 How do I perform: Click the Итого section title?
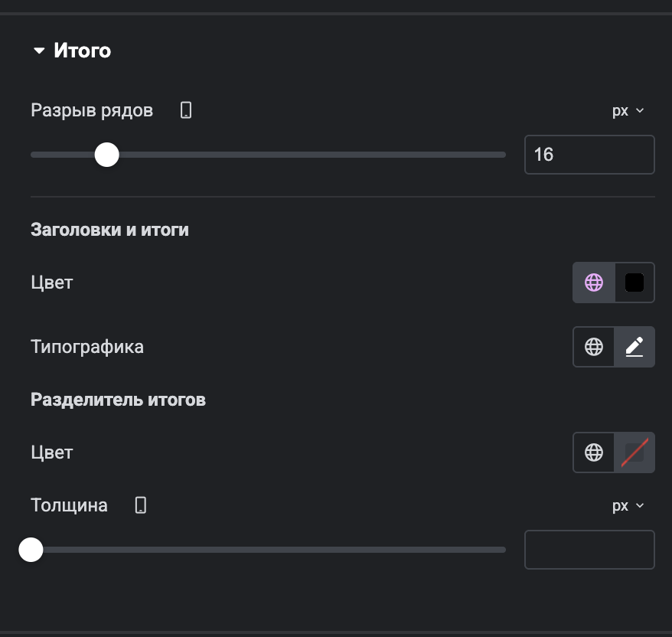coord(83,51)
